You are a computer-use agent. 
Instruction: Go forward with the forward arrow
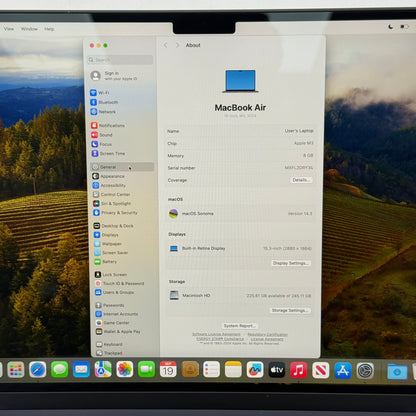177,45
